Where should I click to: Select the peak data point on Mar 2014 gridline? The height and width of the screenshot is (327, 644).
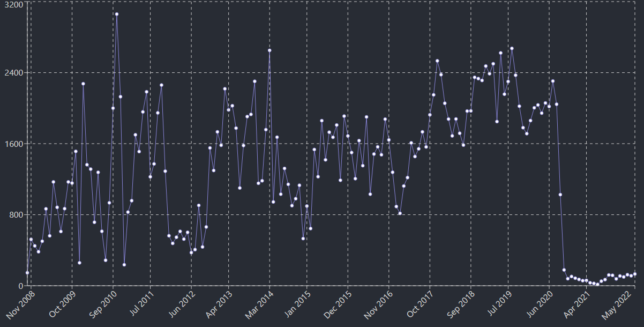point(269,50)
